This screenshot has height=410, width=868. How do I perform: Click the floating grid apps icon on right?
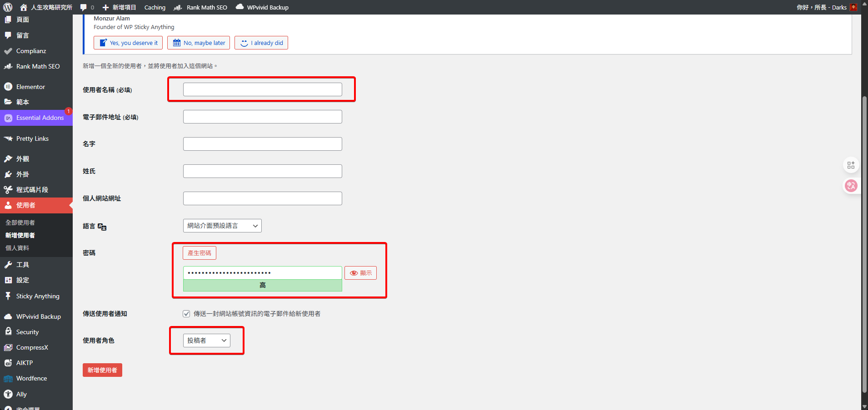(x=851, y=165)
